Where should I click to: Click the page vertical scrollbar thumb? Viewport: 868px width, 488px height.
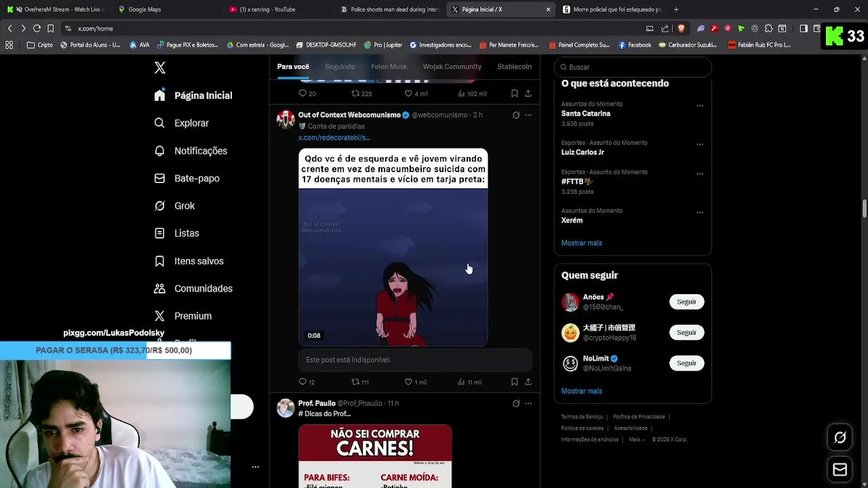pos(865,209)
